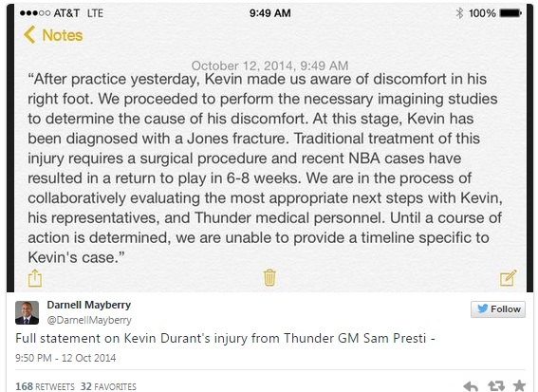Screen dimensions: 538x392
Task: Open Darnell Mayberry's profile picture
Action: [x=28, y=312]
